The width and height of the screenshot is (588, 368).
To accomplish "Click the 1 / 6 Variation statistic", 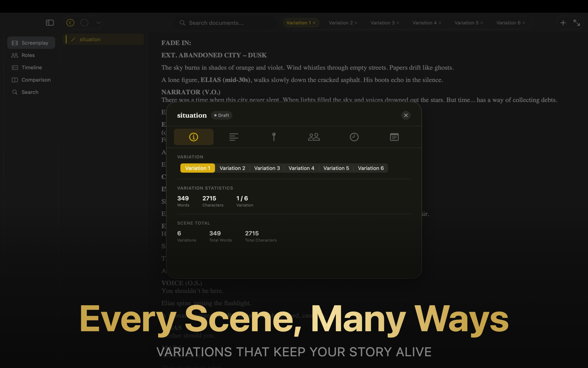I will (245, 201).
